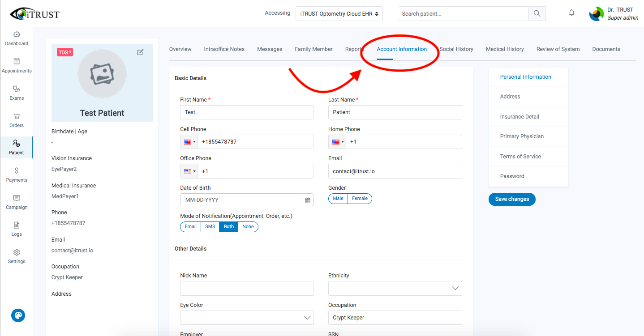Expand the Ethnicity dropdown
The image size is (644, 336).
point(395,289)
